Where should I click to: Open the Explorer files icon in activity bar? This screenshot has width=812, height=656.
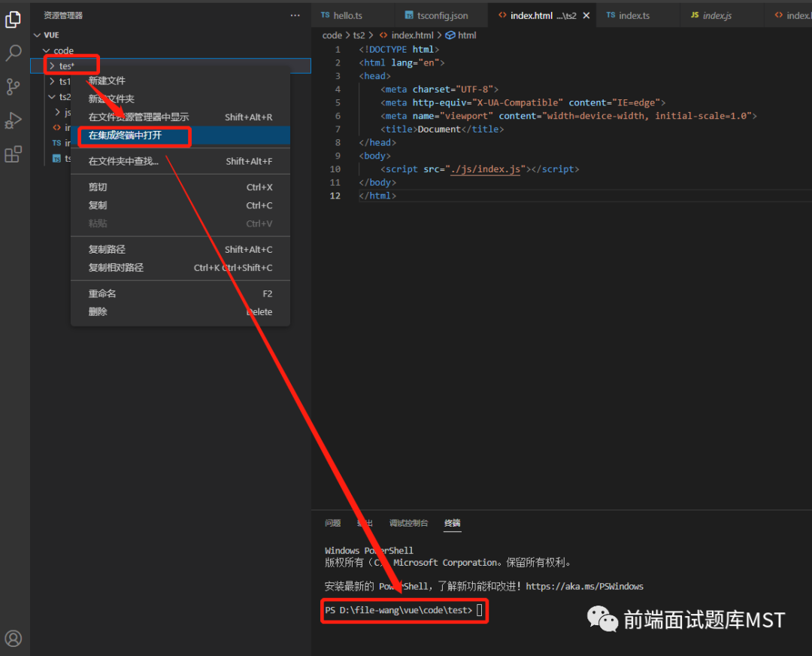pyautogui.click(x=13, y=19)
